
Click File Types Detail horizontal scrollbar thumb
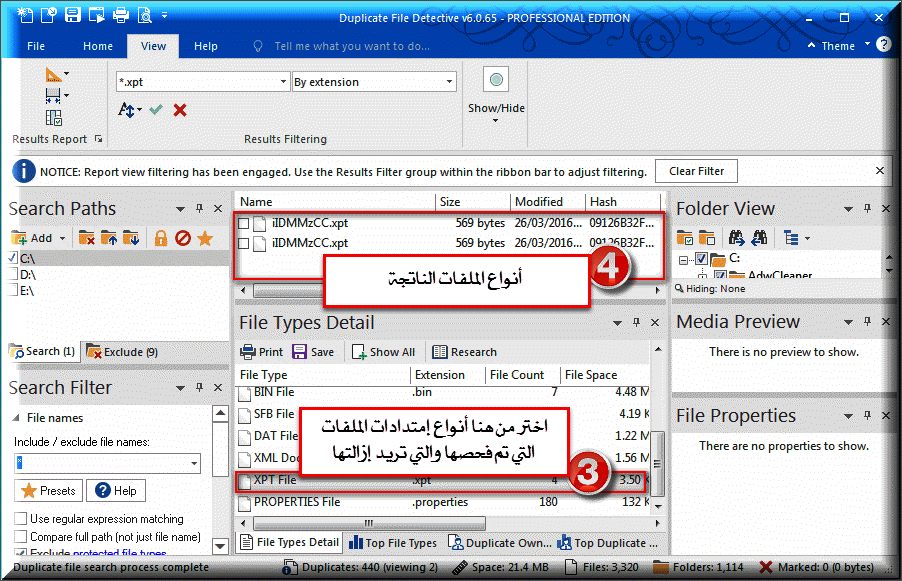369,523
